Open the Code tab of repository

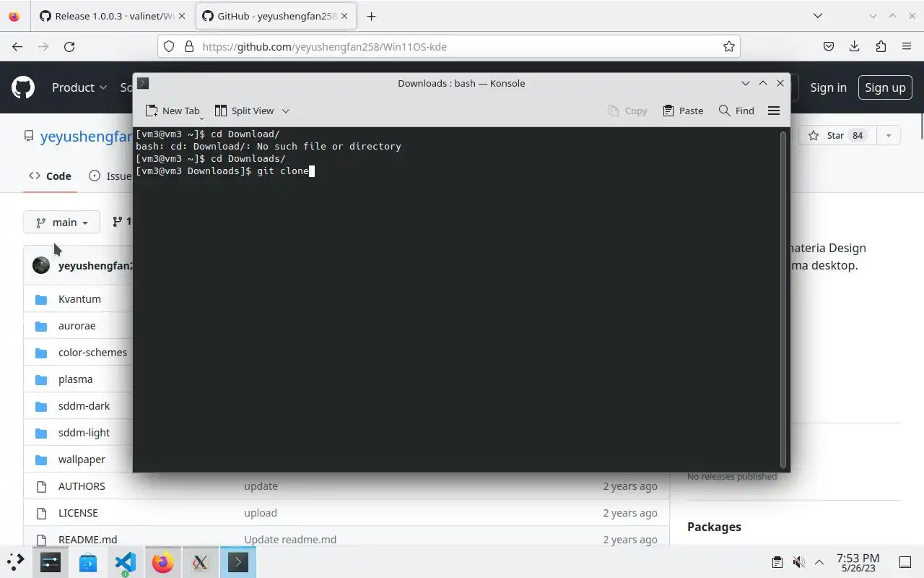50,176
